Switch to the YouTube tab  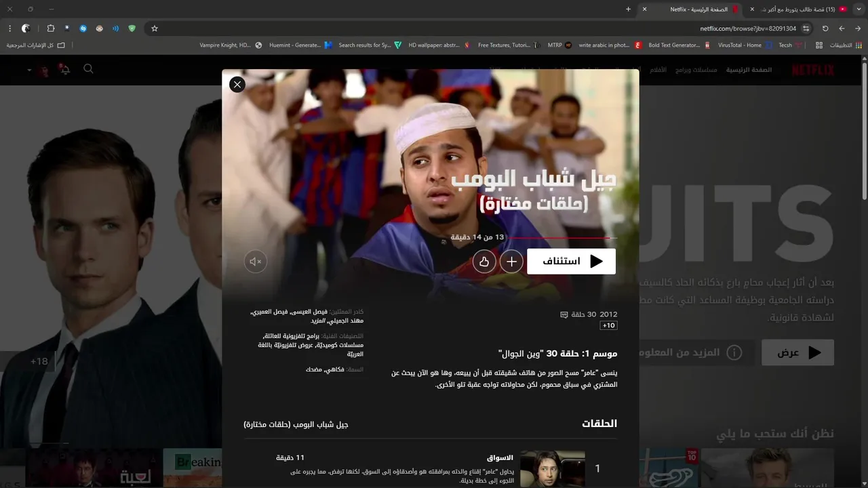coord(802,9)
